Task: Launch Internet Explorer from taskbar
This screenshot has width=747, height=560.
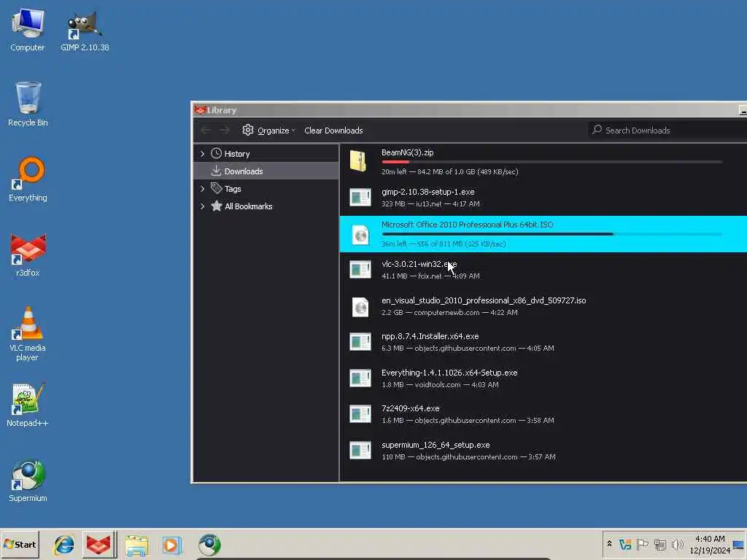Action: (63, 545)
